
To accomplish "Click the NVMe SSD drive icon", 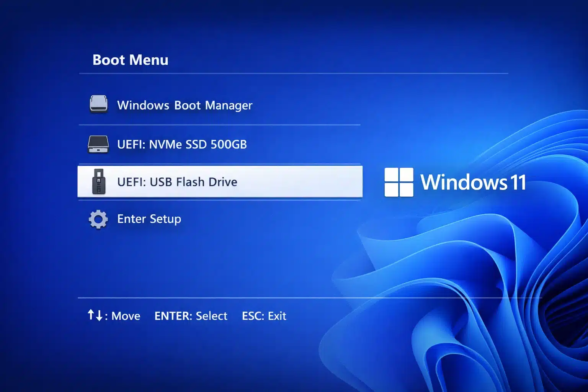I will click(98, 144).
